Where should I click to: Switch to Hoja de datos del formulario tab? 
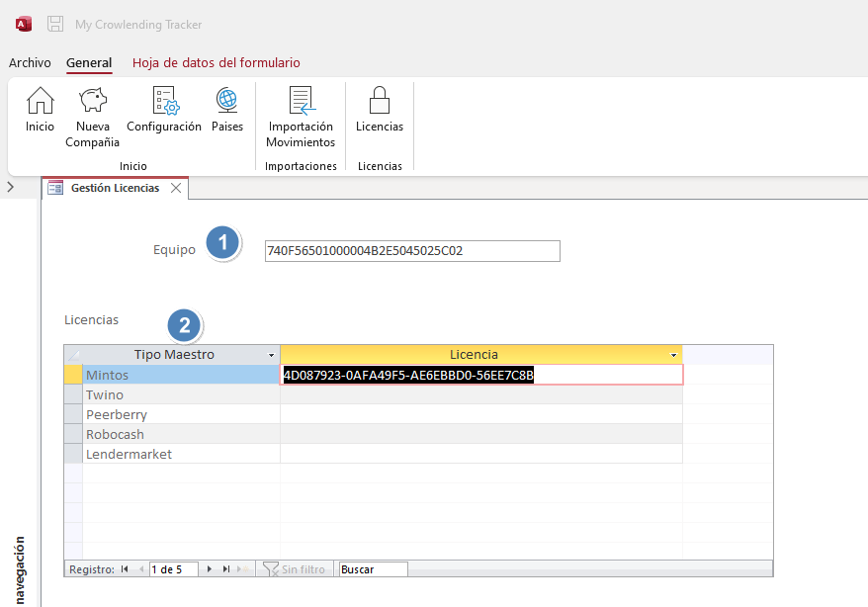click(x=216, y=62)
